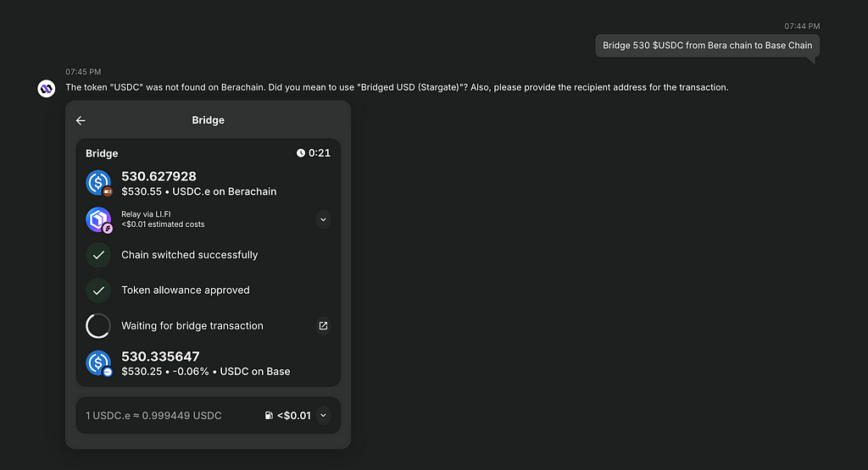The image size is (868, 470).
Task: Click the assistant avatar logo
Action: pos(47,88)
